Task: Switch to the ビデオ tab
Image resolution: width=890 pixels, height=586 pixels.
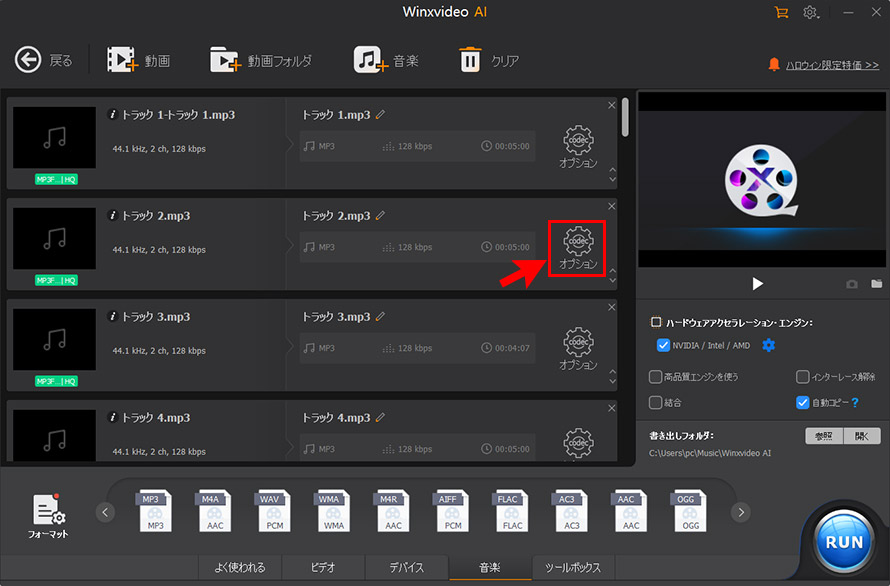Action: (x=323, y=567)
